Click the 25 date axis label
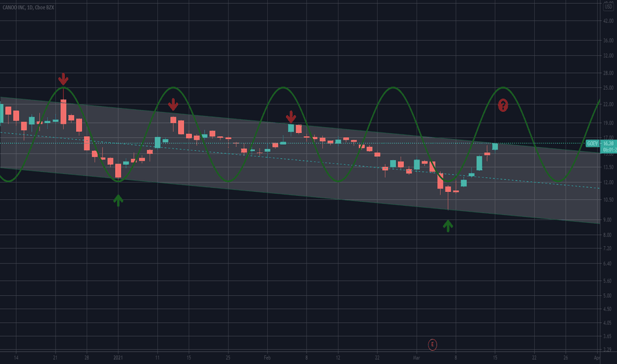The width and height of the screenshot is (617, 364). pyautogui.click(x=228, y=357)
